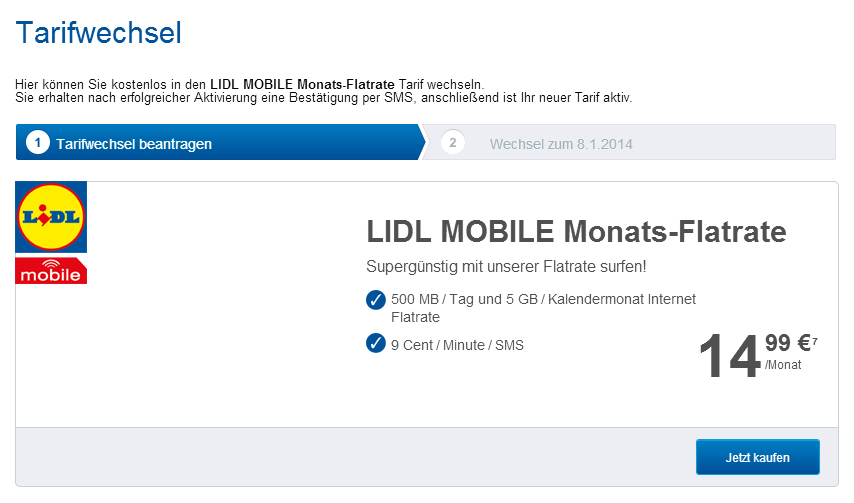The height and width of the screenshot is (503, 854).
Task: Select the Tarifwechsel beantragen step
Action: tap(134, 144)
